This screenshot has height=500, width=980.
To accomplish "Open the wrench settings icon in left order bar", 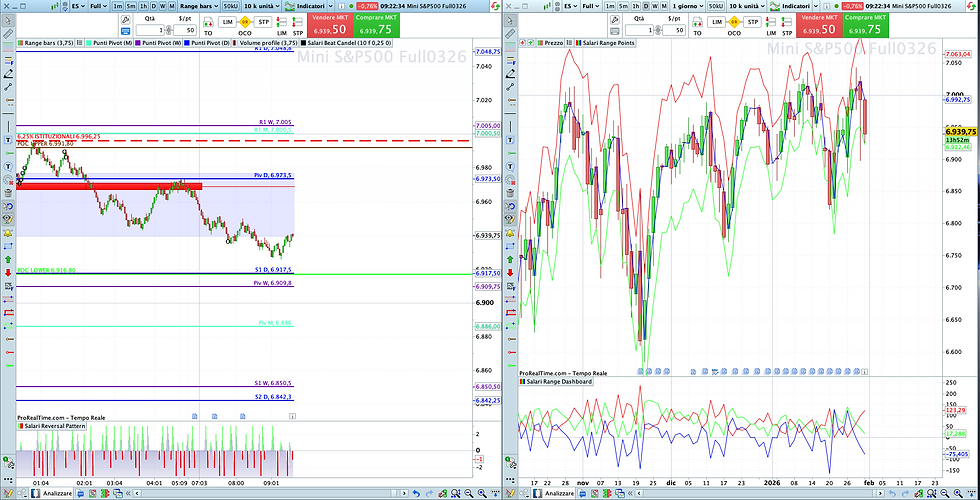I will tap(125, 20).
